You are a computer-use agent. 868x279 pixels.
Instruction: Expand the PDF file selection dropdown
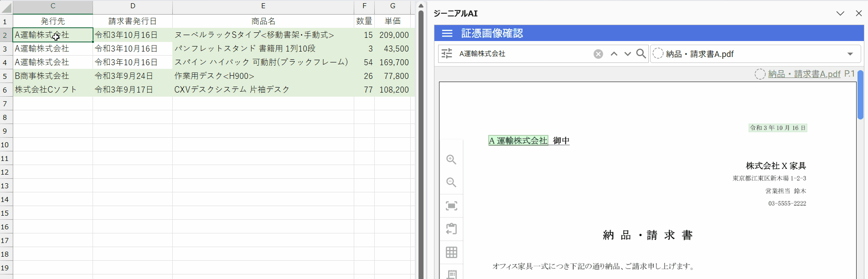pos(850,54)
